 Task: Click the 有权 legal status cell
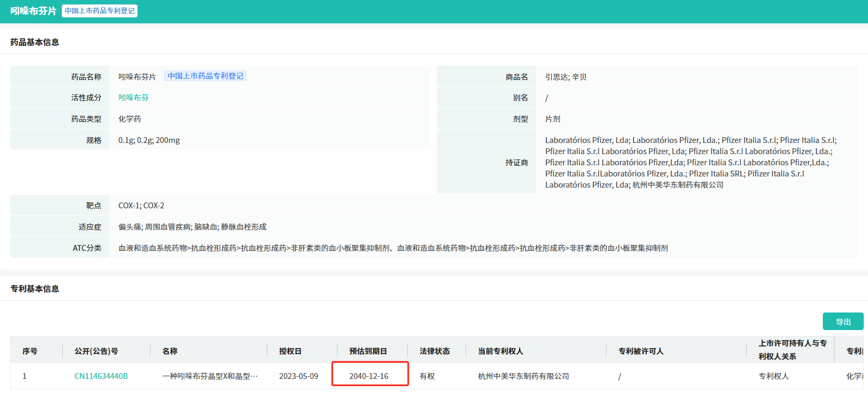click(x=427, y=376)
